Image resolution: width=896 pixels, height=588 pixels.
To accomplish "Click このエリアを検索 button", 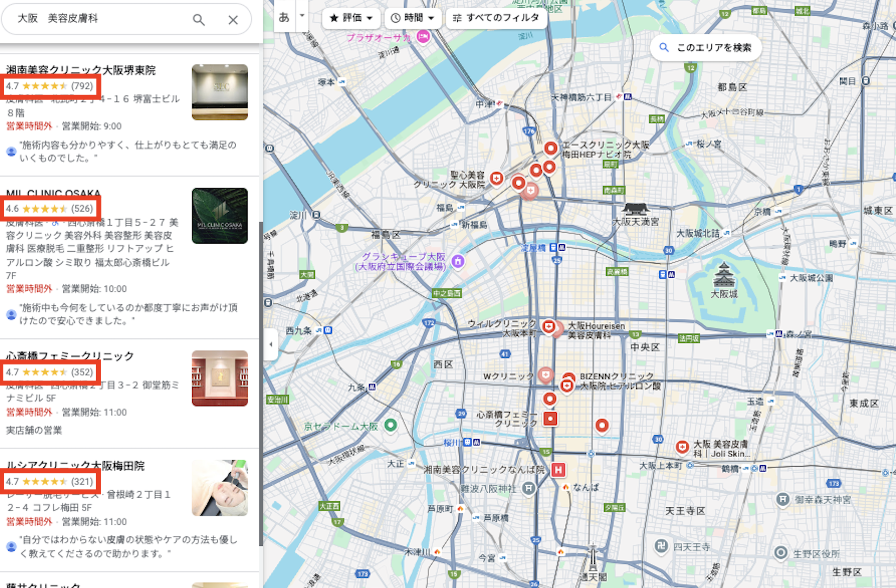I will point(706,48).
